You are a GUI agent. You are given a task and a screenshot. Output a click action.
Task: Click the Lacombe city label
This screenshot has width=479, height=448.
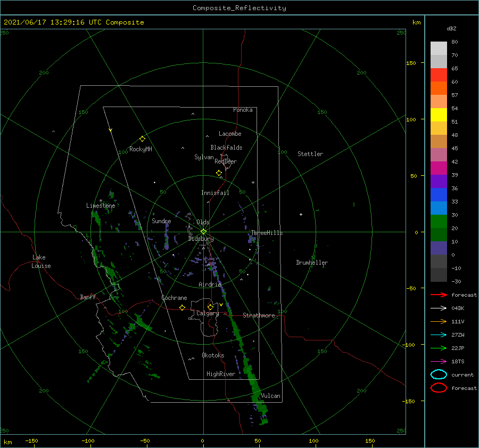point(230,134)
